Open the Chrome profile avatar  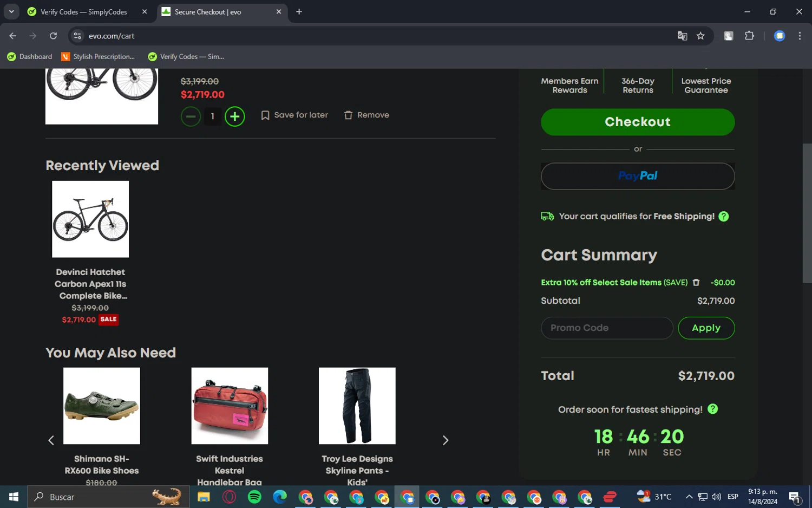pos(780,36)
